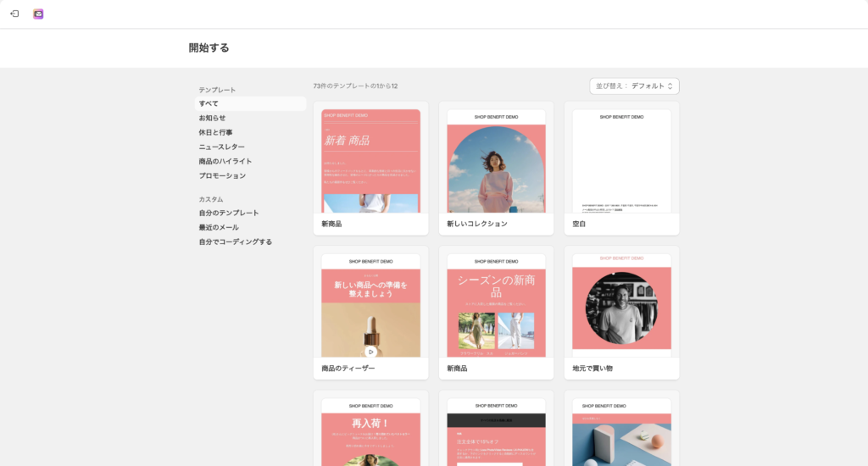
Task: Click the 新しいコレクション card label
Action: (477, 224)
